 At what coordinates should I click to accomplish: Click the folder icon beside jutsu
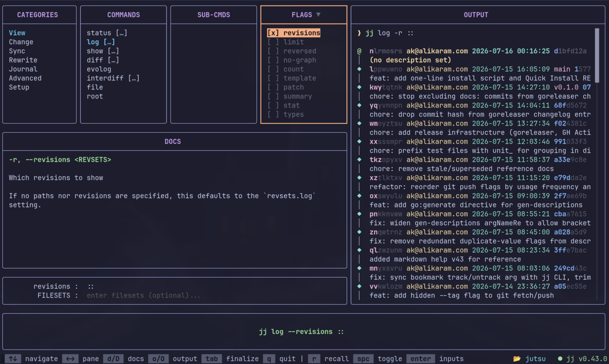pyautogui.click(x=517, y=359)
